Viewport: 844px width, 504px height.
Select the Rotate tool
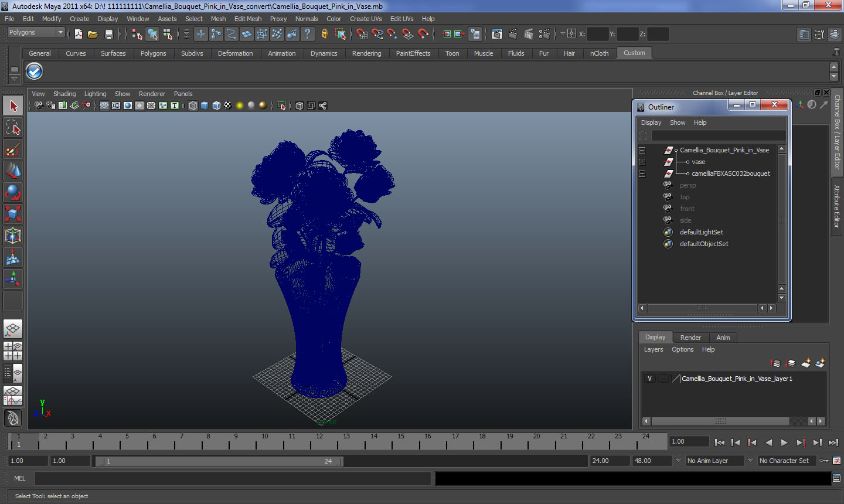(13, 192)
